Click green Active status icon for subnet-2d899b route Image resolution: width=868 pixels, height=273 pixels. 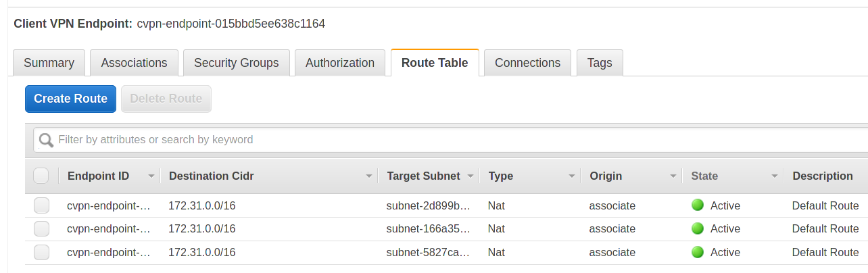tap(698, 205)
